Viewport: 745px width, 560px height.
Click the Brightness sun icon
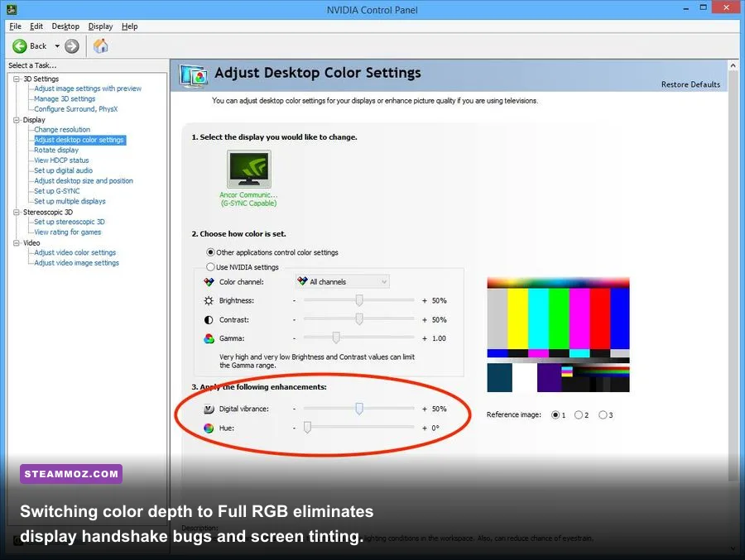coord(209,300)
